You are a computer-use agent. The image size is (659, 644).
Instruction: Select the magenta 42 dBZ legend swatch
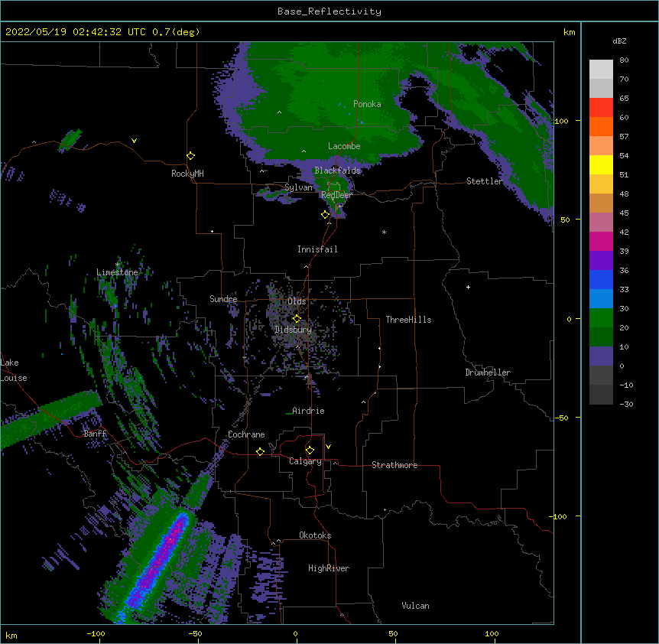pyautogui.click(x=601, y=241)
